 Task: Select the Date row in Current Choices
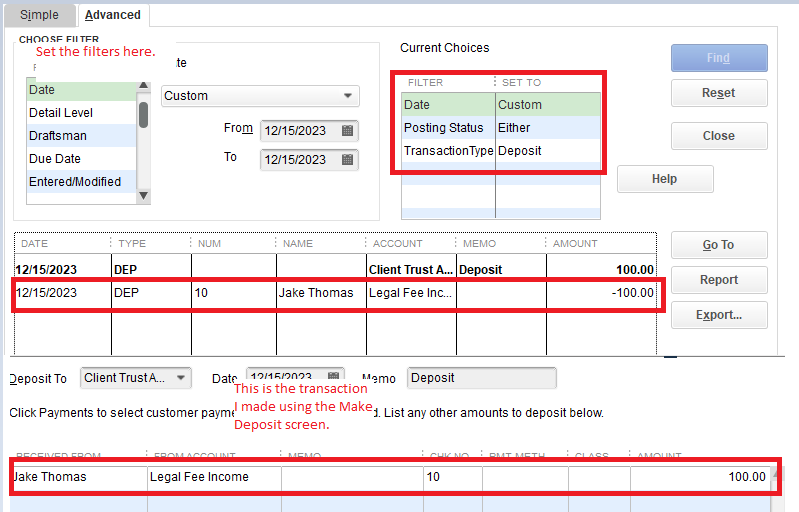(501, 104)
